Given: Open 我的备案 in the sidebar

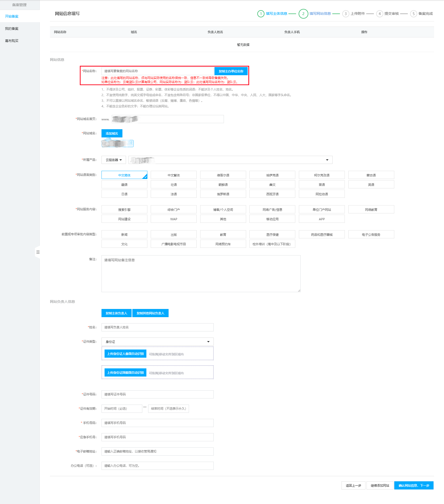Looking at the screenshot, I should coord(12,29).
